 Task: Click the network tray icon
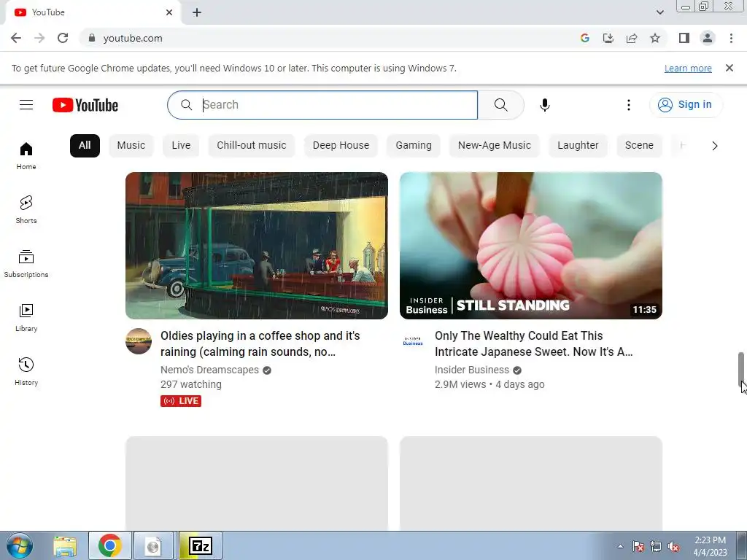(656, 546)
